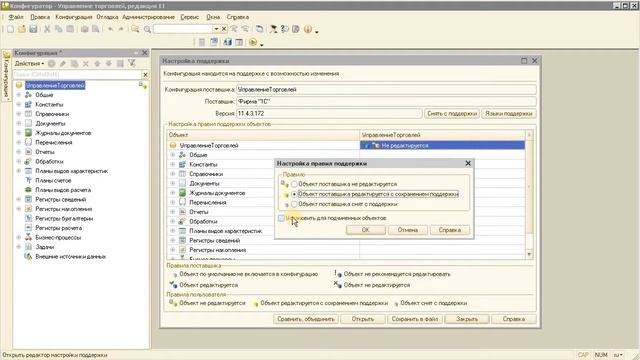Click the Закрыть button in support settings
Screen dimensions: 640x360
467,319
